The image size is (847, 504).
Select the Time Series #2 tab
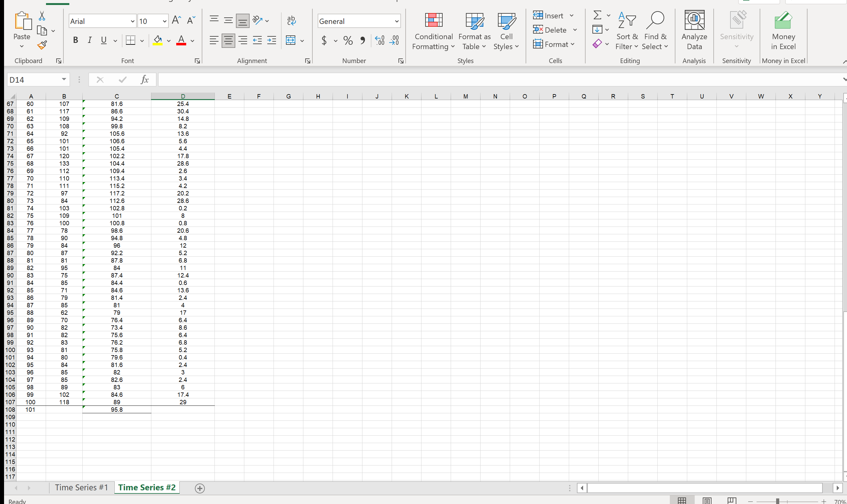(x=146, y=487)
